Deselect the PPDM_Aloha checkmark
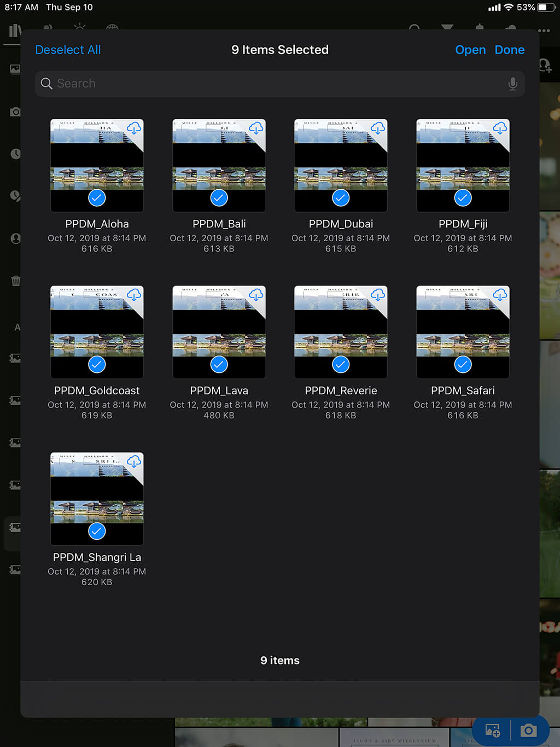 click(x=96, y=198)
